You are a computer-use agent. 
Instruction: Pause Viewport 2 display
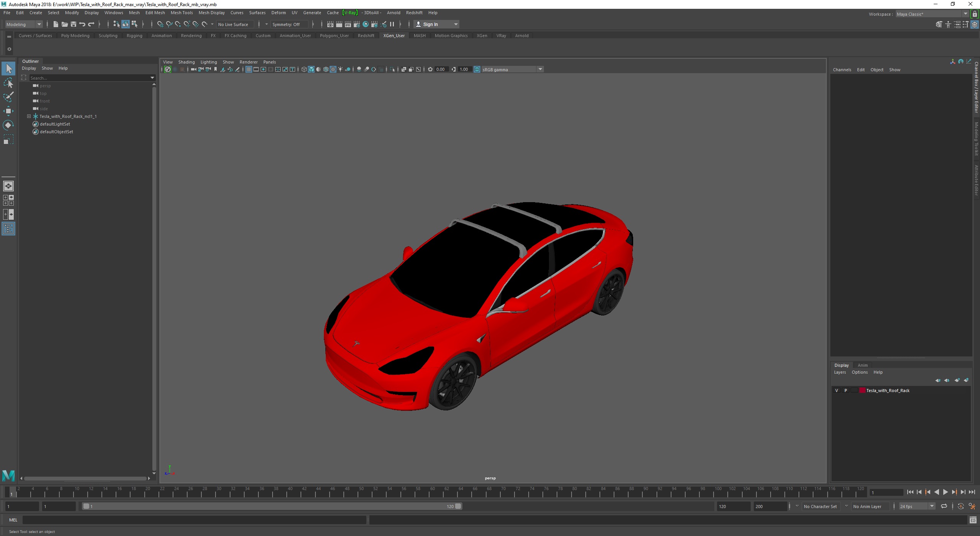392,24
